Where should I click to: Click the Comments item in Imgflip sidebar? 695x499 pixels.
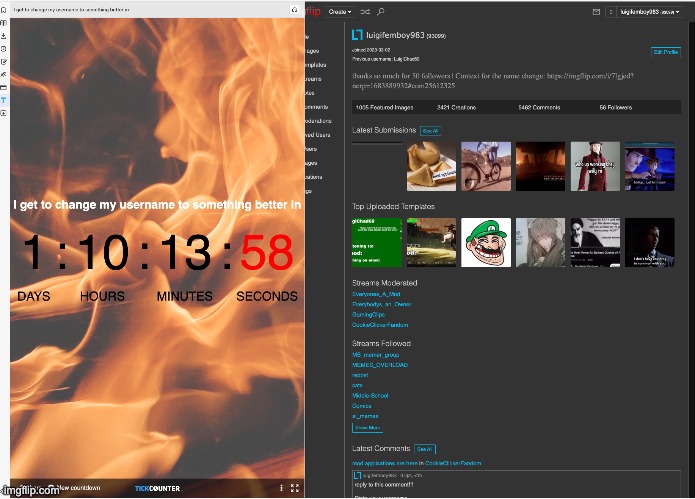(316, 107)
